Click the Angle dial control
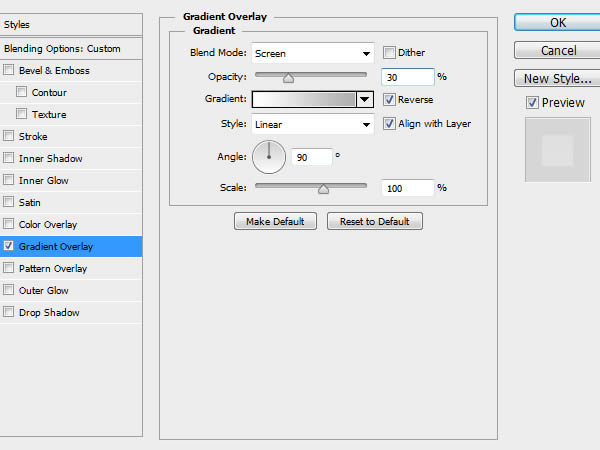 tap(269, 157)
